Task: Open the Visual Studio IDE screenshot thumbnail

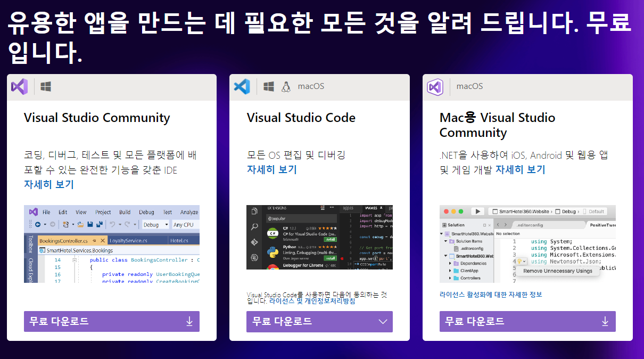Action: [112, 244]
